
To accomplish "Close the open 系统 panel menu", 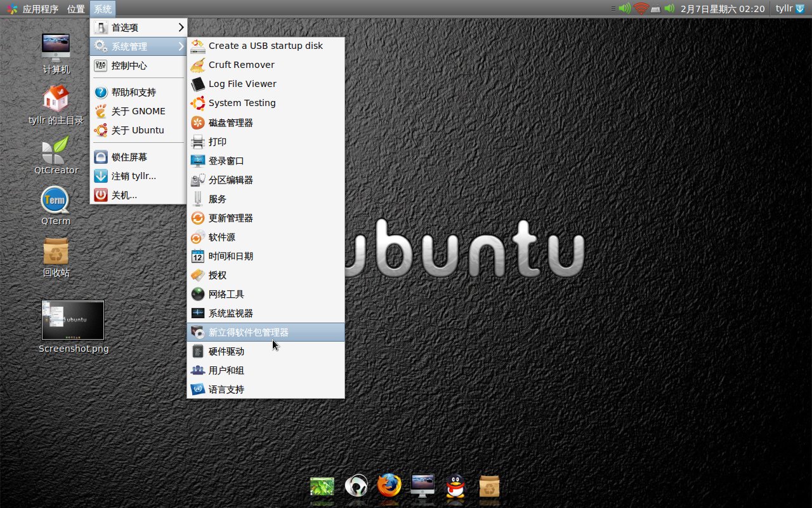I will (x=103, y=9).
